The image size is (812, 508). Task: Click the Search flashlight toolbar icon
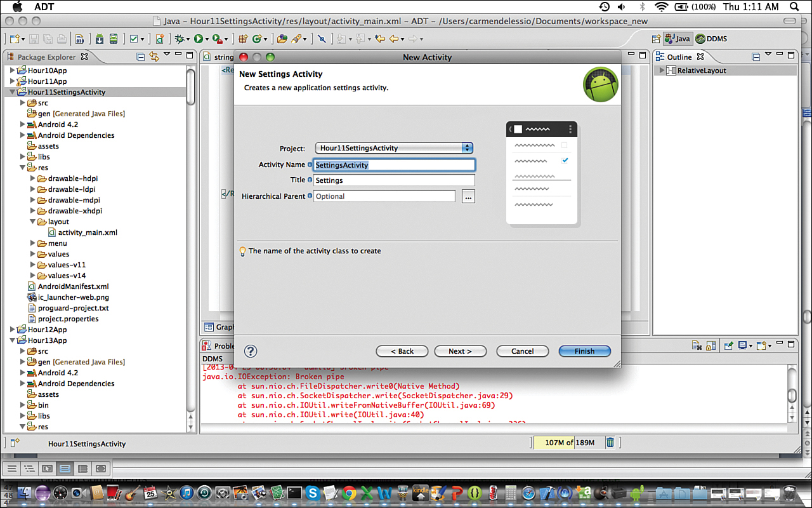[298, 39]
